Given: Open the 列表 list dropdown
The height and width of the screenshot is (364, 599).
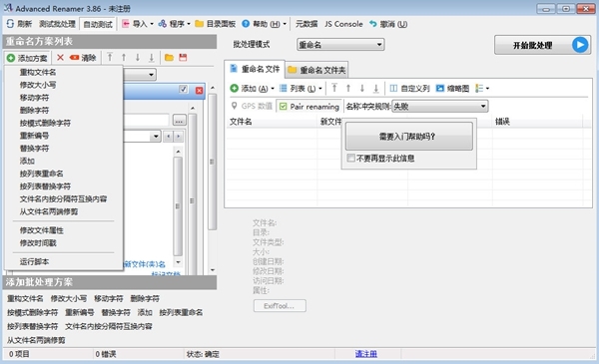Looking at the screenshot, I should tap(301, 89).
